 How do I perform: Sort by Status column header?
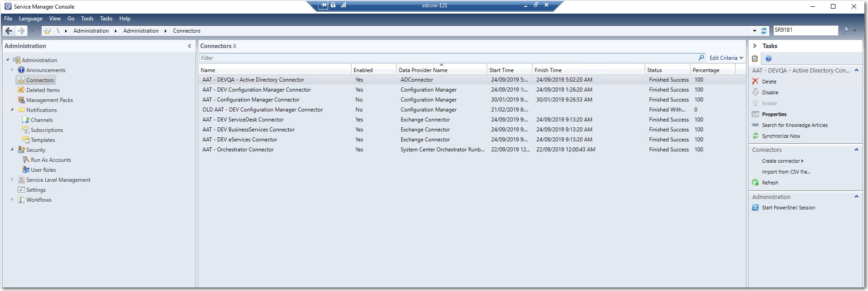(x=668, y=70)
